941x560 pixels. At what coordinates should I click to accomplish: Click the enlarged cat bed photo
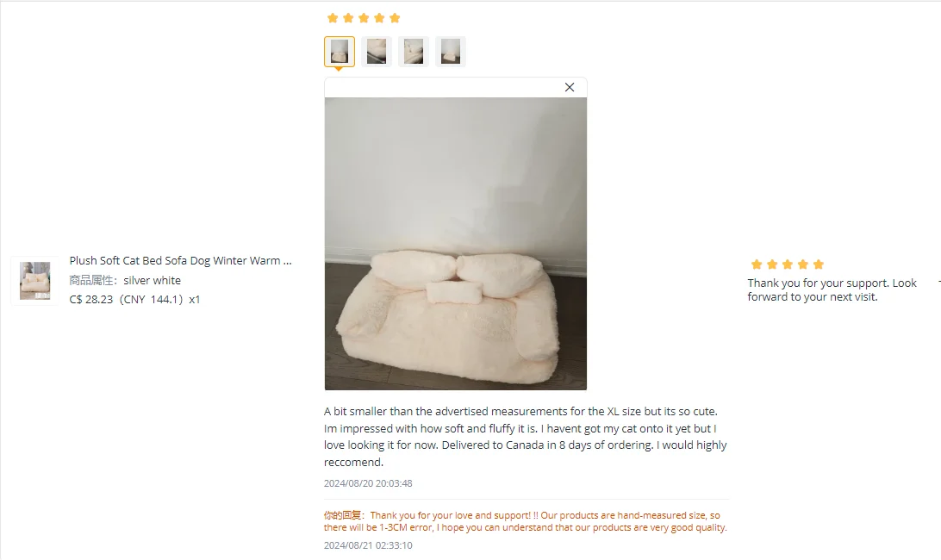pyautogui.click(x=456, y=244)
